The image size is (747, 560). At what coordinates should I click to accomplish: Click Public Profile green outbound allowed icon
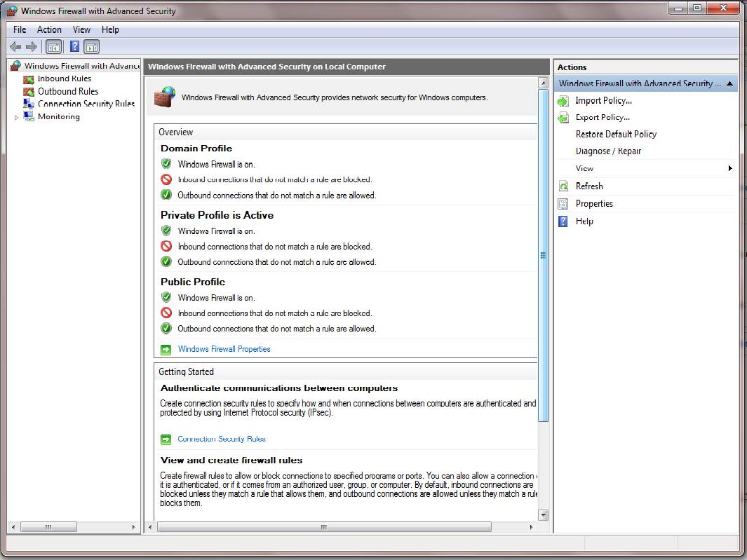click(166, 328)
